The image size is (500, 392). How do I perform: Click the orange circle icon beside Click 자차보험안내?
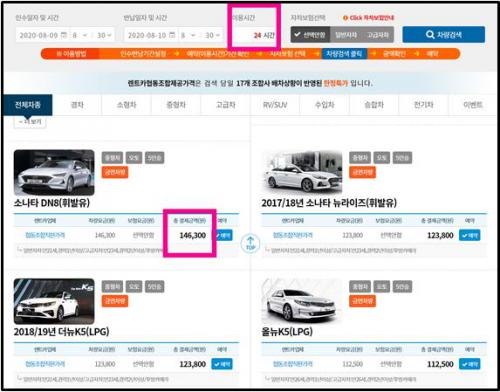pyautogui.click(x=345, y=18)
